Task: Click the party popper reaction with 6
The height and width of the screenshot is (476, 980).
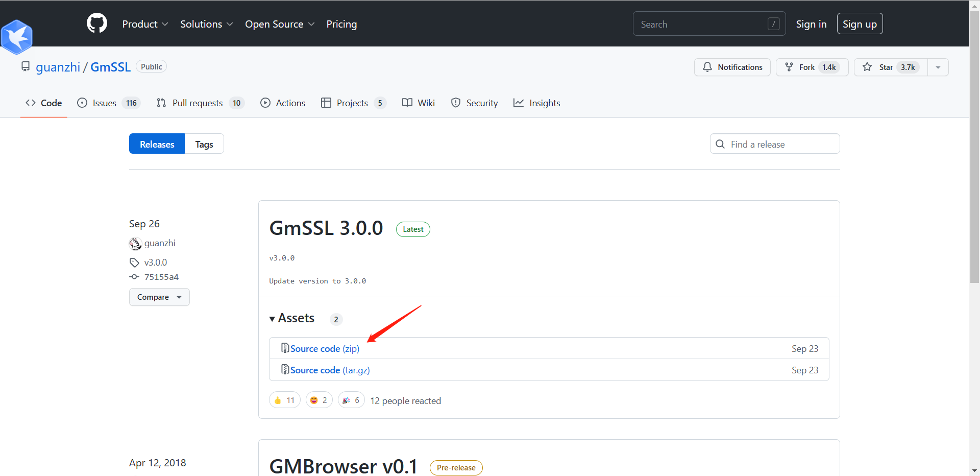Action: coord(351,400)
